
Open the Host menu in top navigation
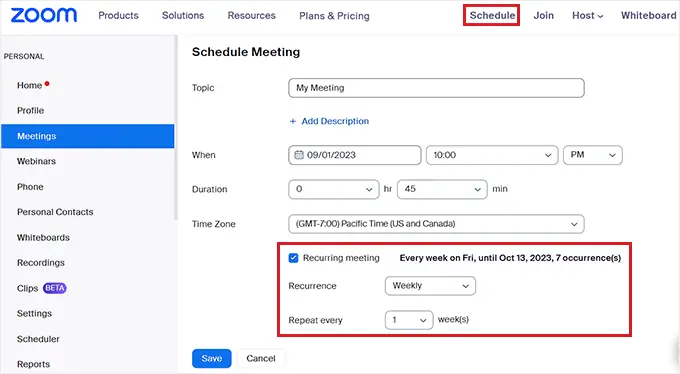point(587,16)
